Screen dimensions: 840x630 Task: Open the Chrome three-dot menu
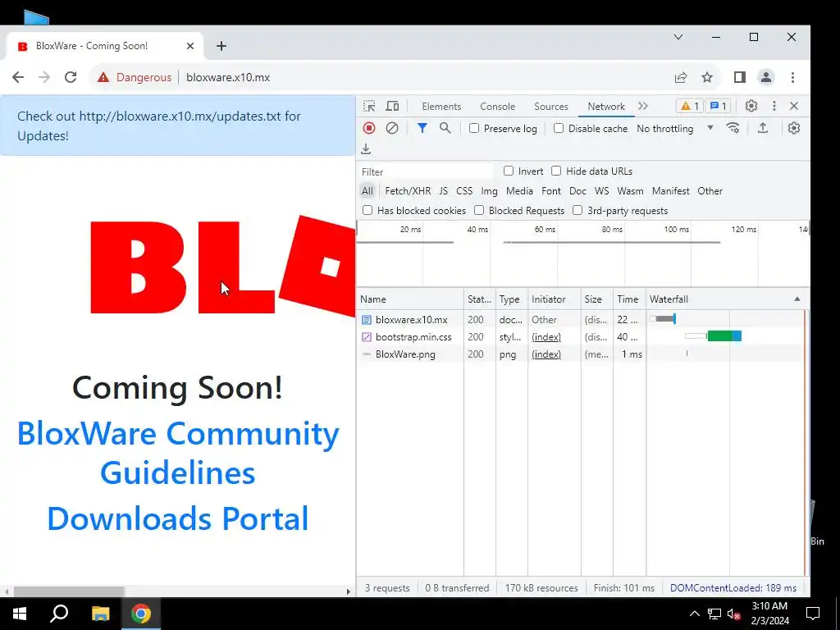(793, 77)
